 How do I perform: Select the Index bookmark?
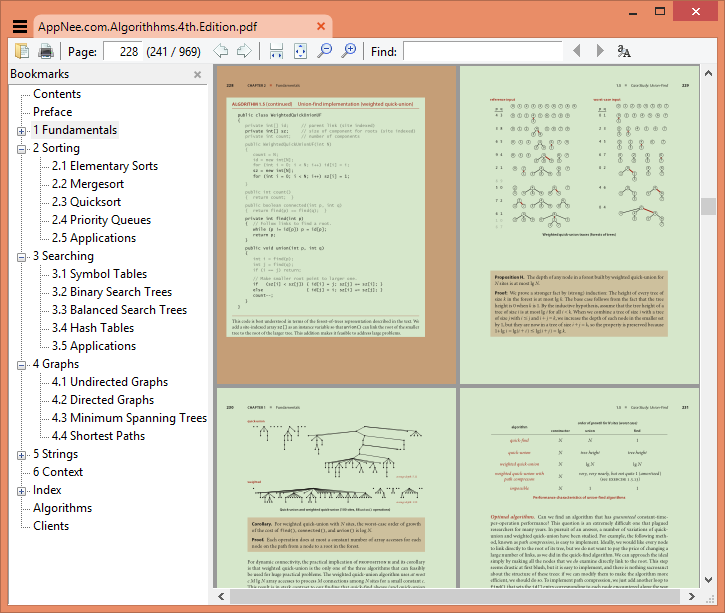(47, 490)
